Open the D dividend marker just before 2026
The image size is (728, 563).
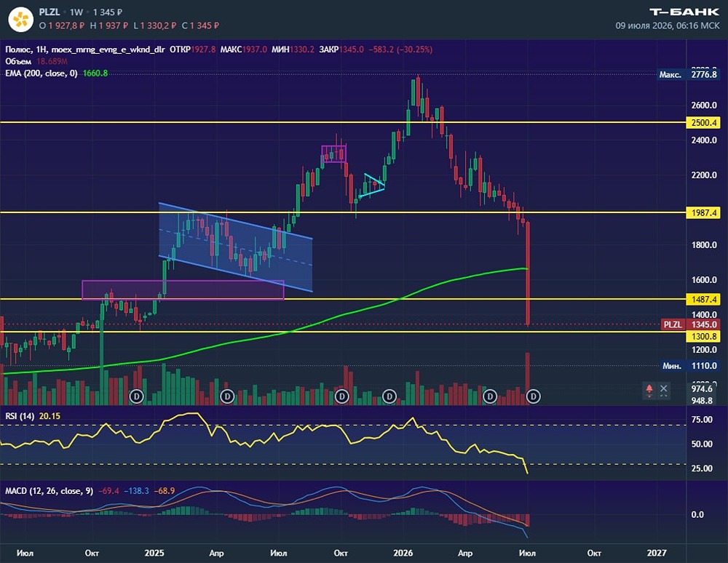pyautogui.click(x=389, y=396)
